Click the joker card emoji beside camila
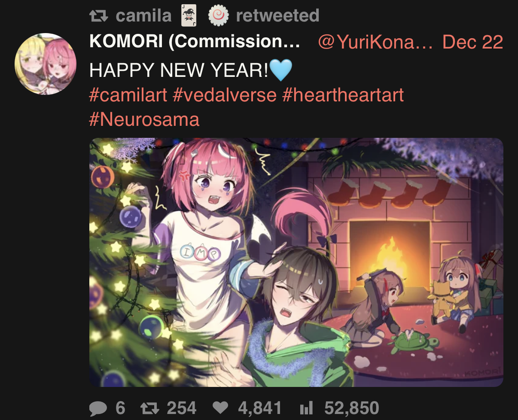Screen dimensions: 518x420 coord(189,16)
